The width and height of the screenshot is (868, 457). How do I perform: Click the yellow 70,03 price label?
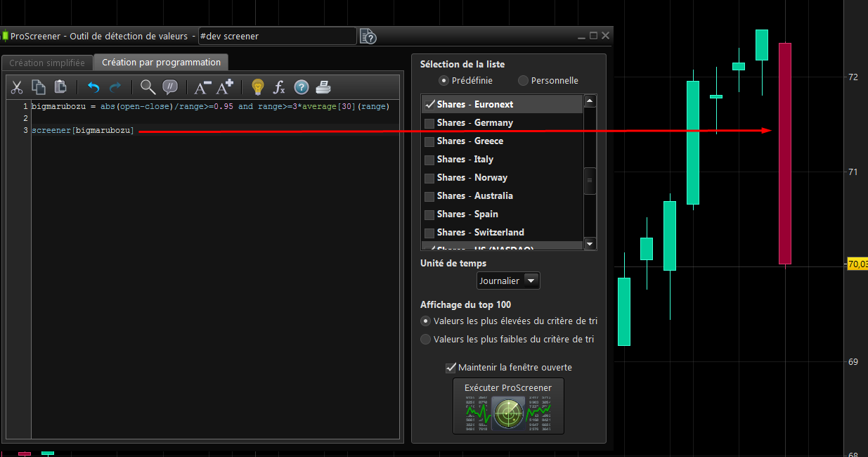(x=857, y=264)
